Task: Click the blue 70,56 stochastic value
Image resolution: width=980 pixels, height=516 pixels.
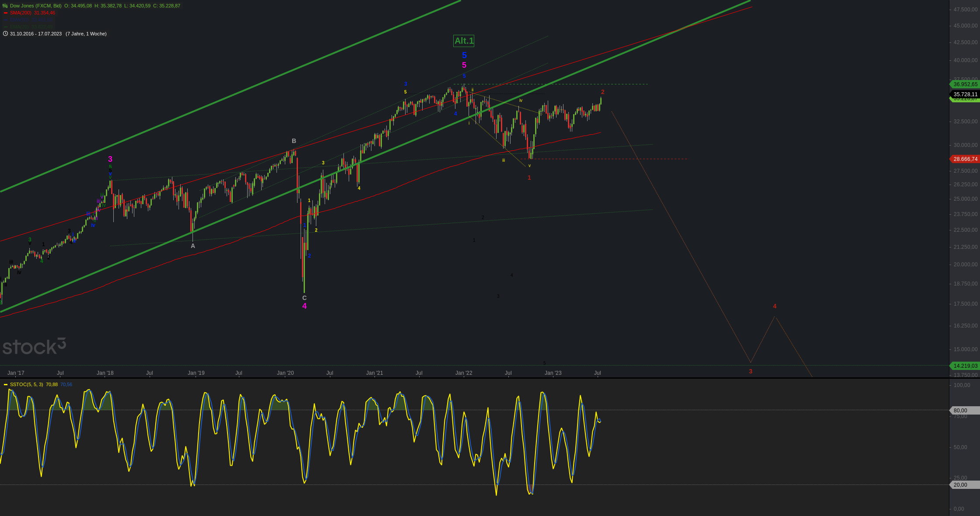Action: click(x=66, y=384)
